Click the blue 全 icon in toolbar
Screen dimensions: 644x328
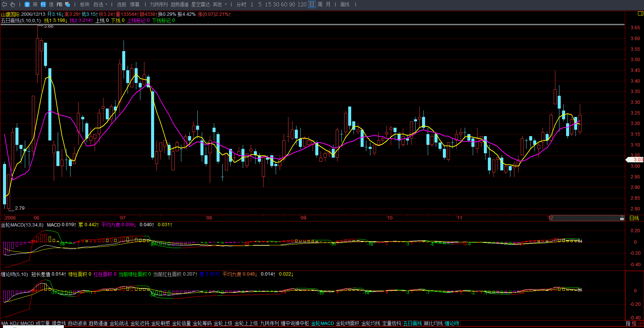[x=27, y=4]
